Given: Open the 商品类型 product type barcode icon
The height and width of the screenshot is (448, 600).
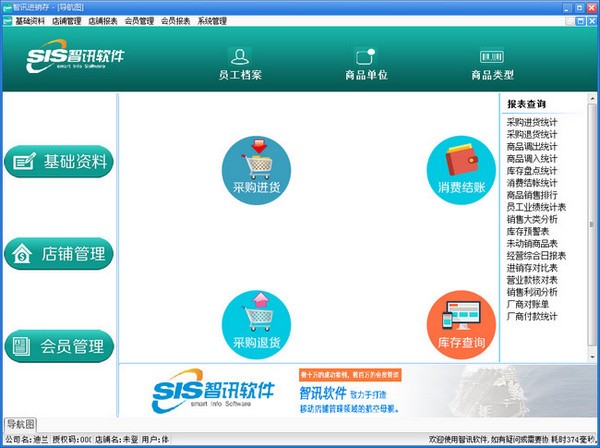Looking at the screenshot, I should pos(492,64).
